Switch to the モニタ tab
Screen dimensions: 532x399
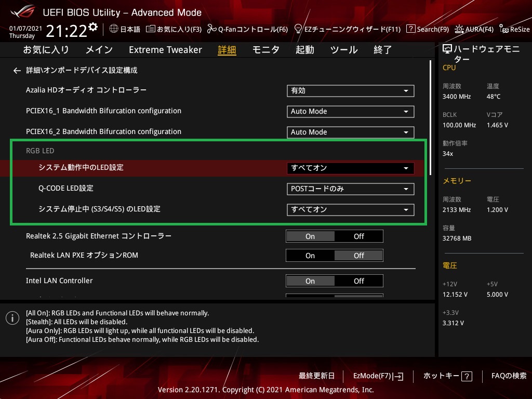point(266,50)
